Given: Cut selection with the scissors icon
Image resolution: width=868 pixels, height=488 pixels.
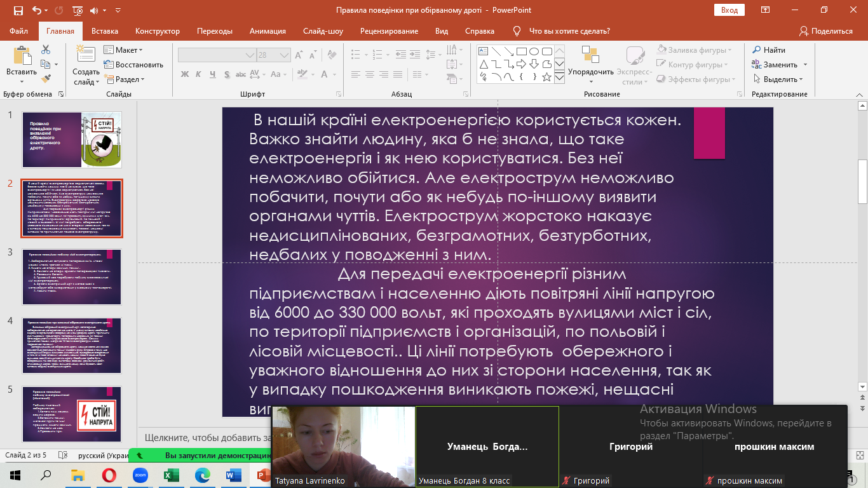Looking at the screenshot, I should 46,50.
